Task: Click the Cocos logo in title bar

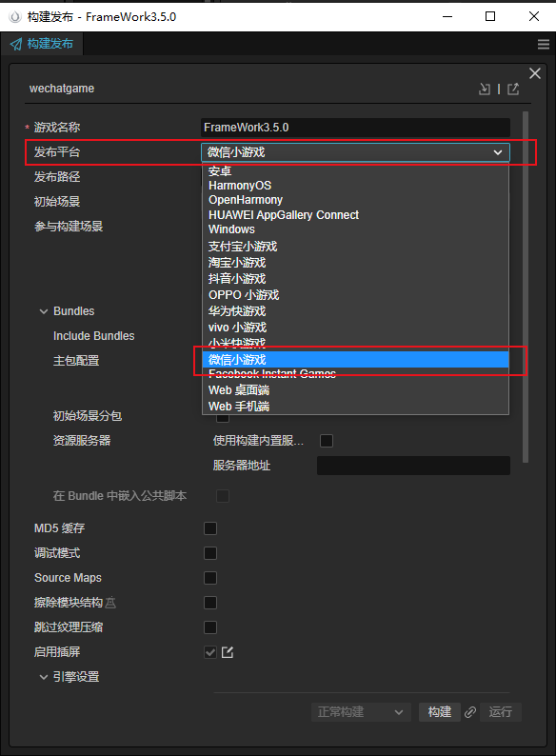Action: [15, 16]
